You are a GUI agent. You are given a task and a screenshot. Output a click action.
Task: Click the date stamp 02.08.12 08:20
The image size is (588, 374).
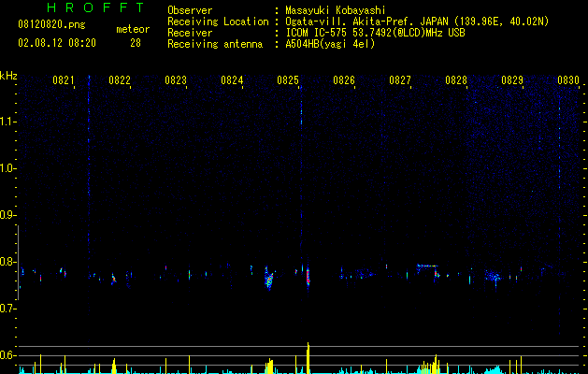(57, 43)
